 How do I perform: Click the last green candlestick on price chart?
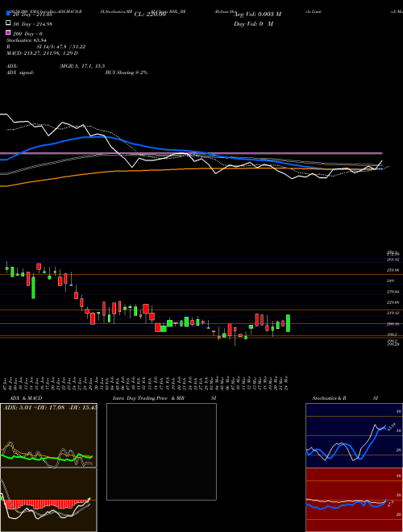pos(288,323)
